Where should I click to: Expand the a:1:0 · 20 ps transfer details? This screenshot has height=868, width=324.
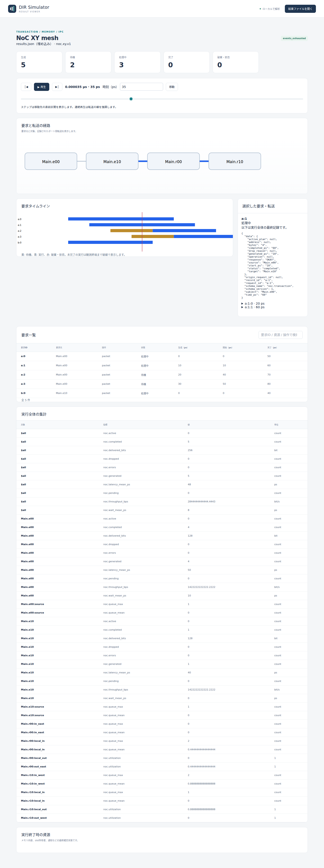pos(253,304)
